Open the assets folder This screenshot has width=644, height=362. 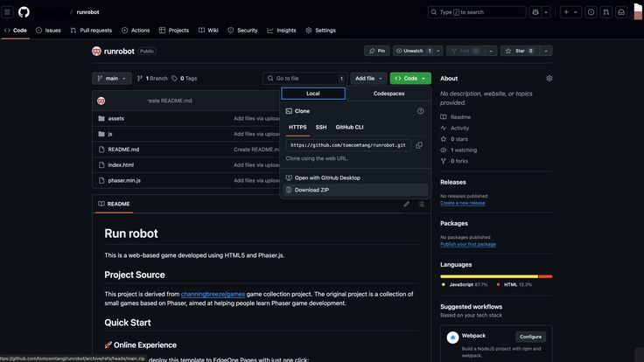(x=116, y=118)
